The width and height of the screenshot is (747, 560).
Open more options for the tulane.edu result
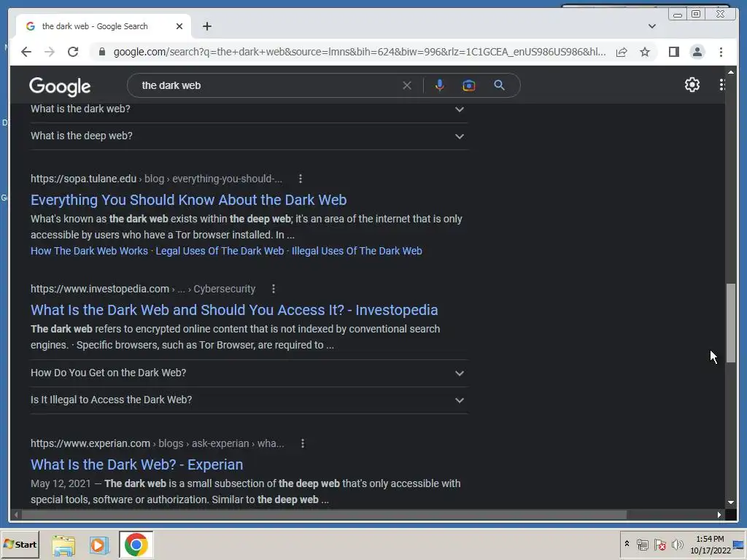(x=300, y=179)
